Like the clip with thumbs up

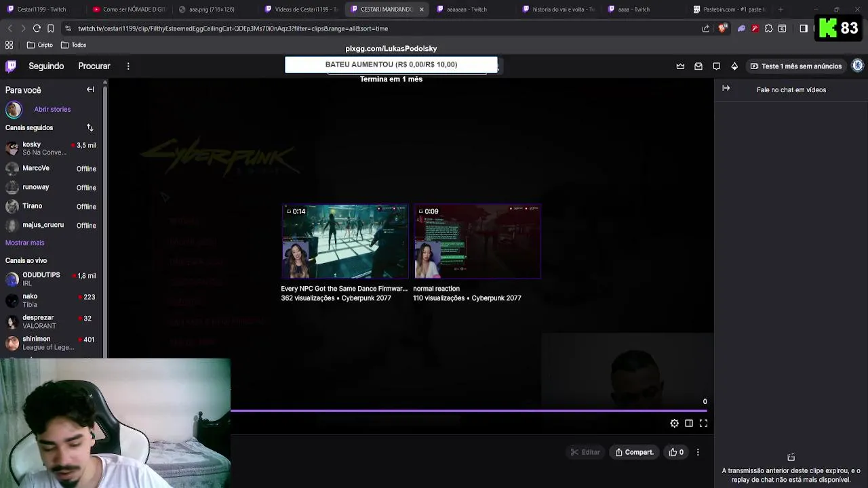(x=676, y=452)
